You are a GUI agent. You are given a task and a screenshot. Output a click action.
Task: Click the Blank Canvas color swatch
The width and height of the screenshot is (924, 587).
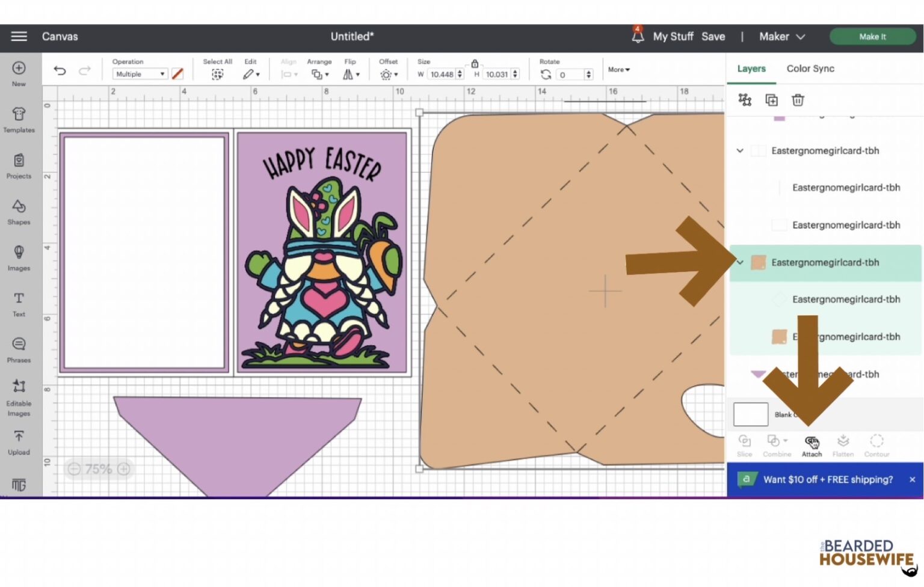(x=750, y=414)
